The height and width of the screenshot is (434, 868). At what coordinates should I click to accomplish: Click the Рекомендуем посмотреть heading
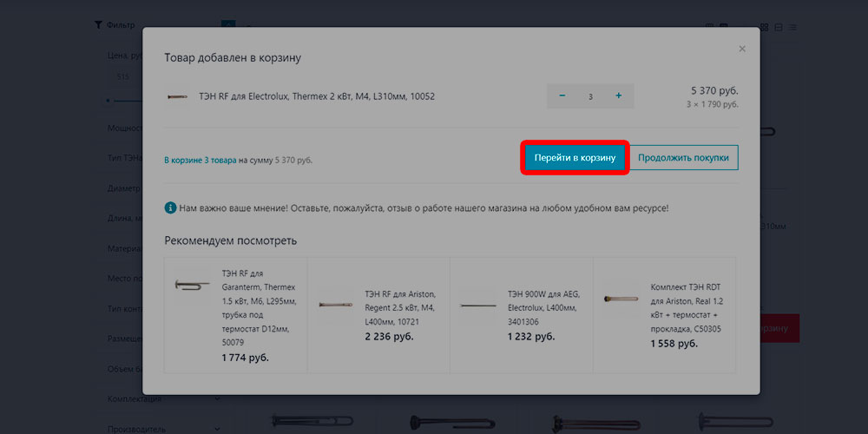231,240
